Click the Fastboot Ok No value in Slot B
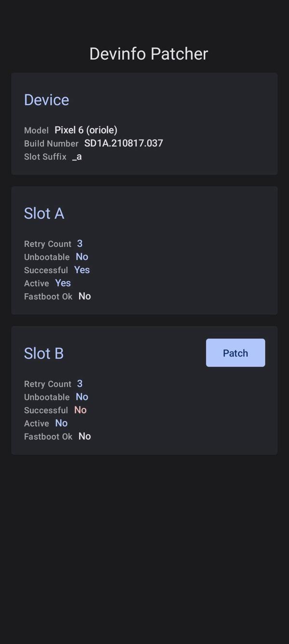The image size is (289, 644). click(x=84, y=436)
